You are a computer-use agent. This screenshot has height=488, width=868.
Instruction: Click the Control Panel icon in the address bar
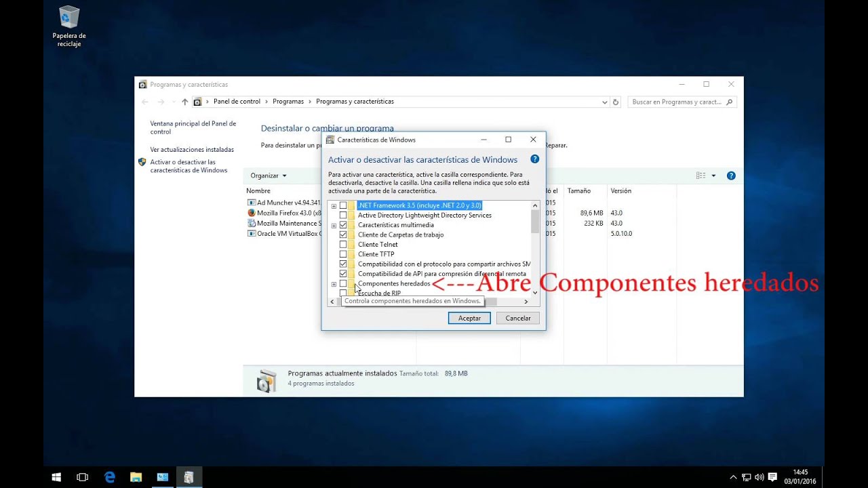(x=197, y=102)
